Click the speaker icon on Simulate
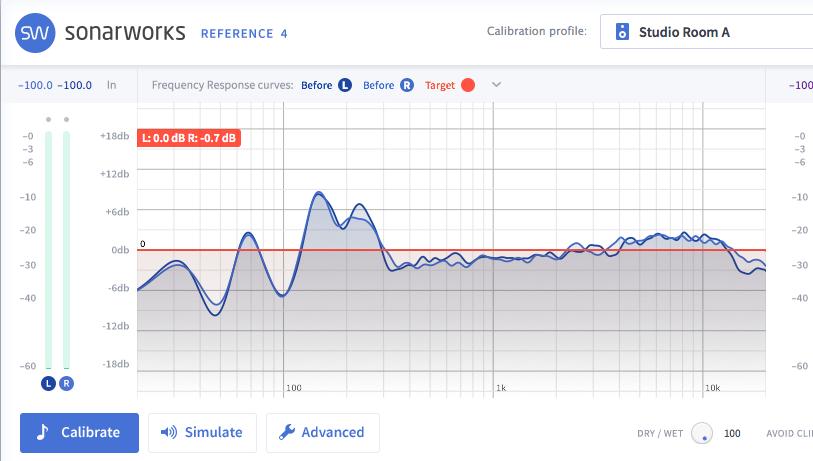 click(x=168, y=432)
